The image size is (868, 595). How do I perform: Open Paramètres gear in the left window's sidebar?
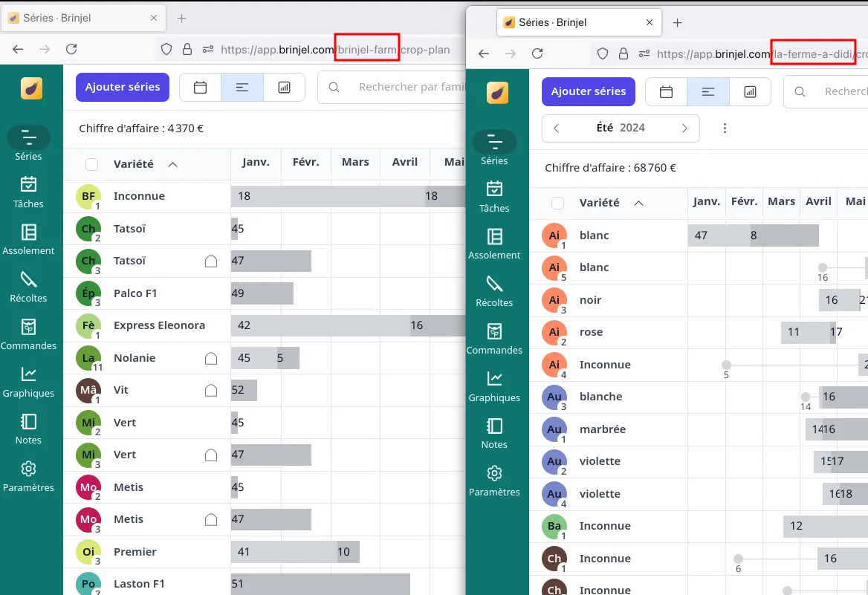[28, 476]
